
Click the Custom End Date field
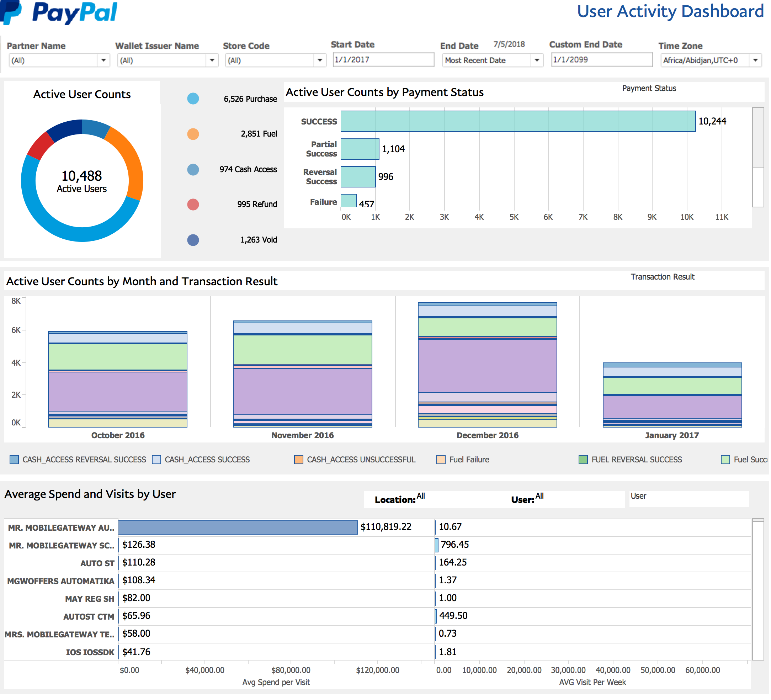[602, 60]
